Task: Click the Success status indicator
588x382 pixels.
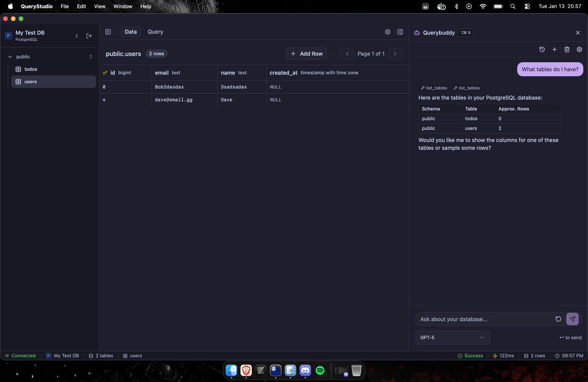Action: [470, 356]
